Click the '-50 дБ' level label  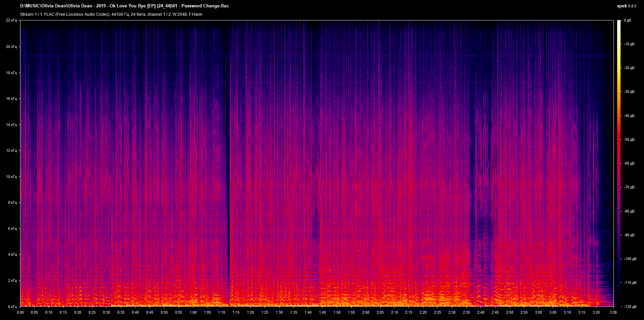click(x=629, y=140)
